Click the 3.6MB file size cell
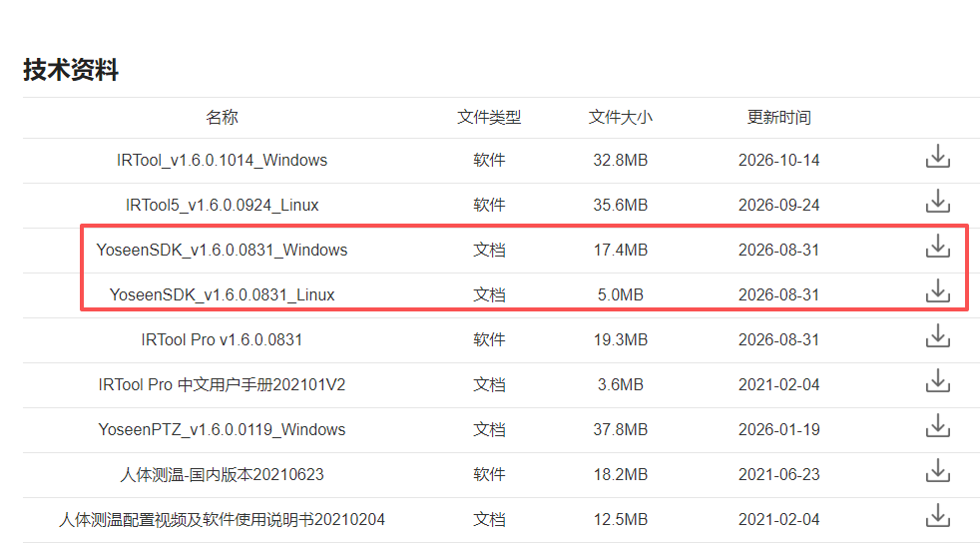Viewport: 980px width, 549px height. point(620,385)
